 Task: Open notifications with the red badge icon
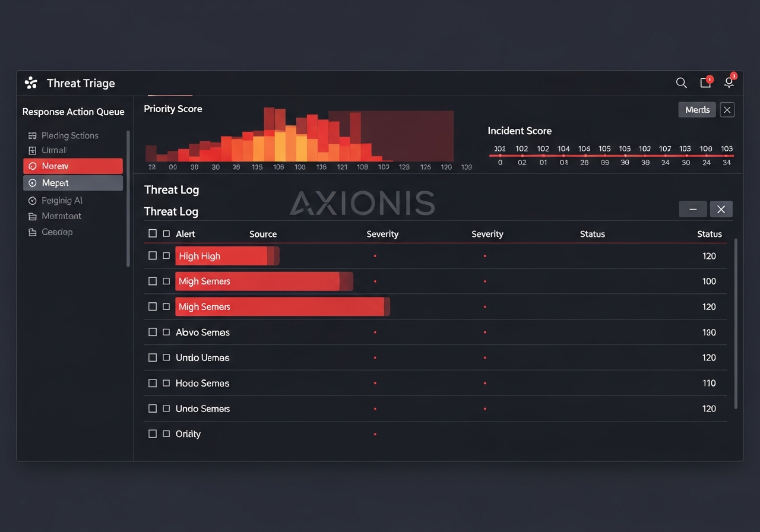coord(705,83)
